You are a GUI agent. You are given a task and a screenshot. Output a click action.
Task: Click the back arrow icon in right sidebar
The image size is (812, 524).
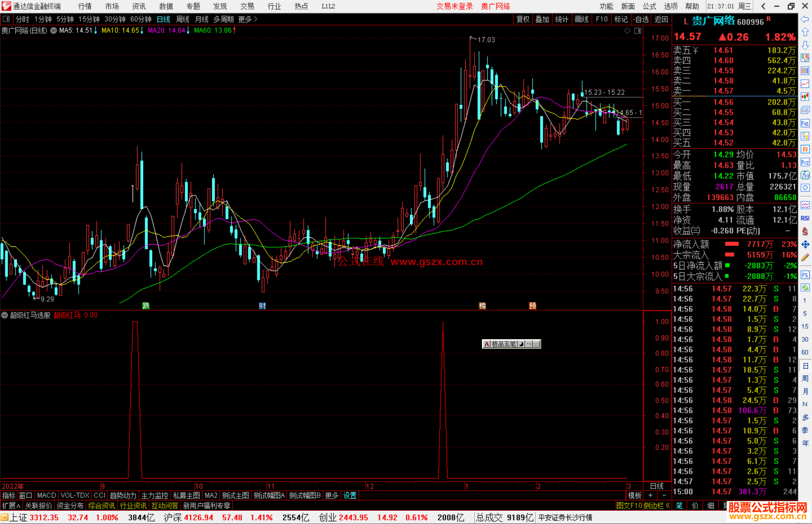[x=805, y=19]
